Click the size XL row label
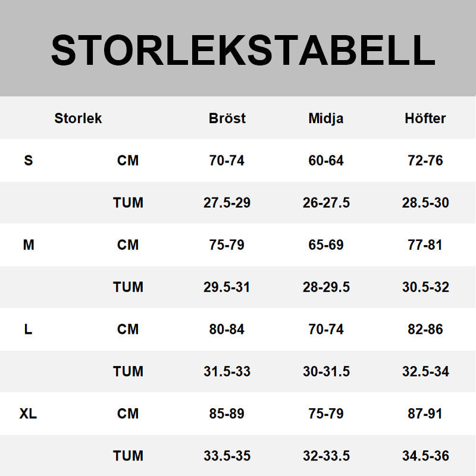476x476 pixels. [29, 414]
